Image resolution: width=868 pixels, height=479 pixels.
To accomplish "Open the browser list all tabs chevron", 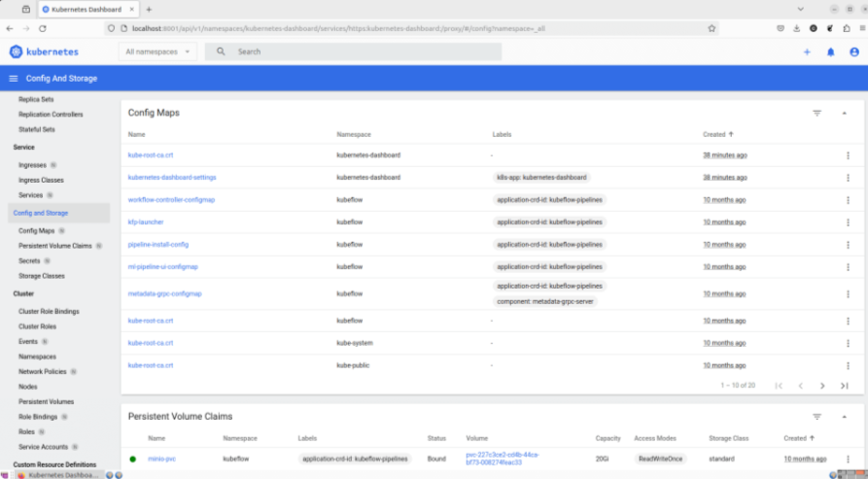I will [x=800, y=9].
